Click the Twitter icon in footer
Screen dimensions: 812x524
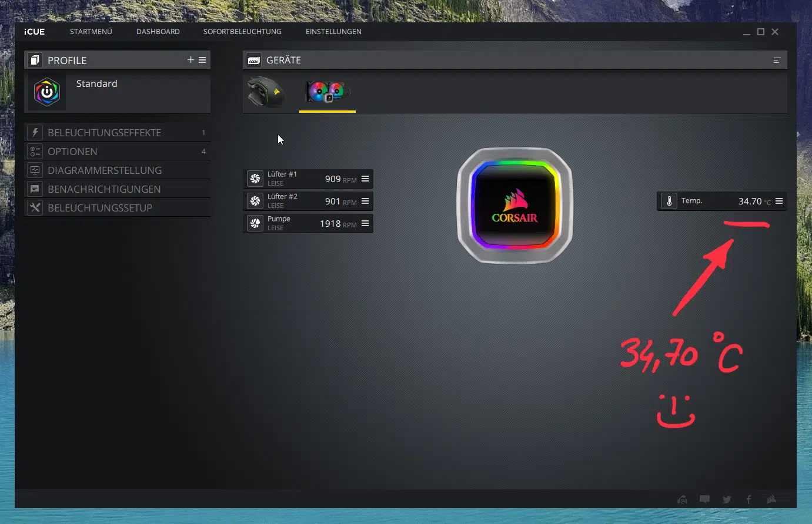pyautogui.click(x=727, y=499)
